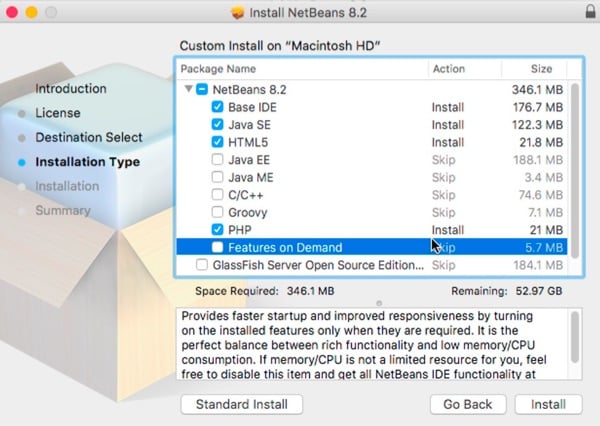Uncheck the HTML5 package checkbox

point(217,142)
